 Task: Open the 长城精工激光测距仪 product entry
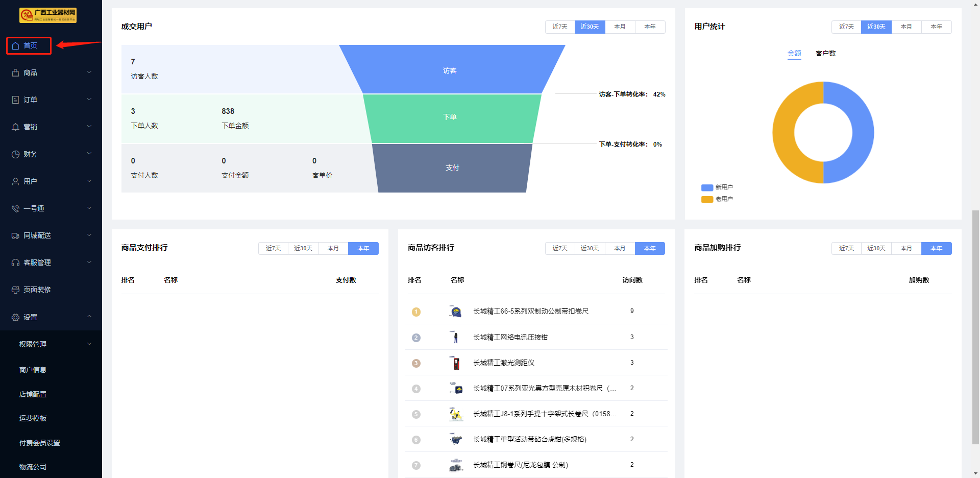pyautogui.click(x=503, y=363)
